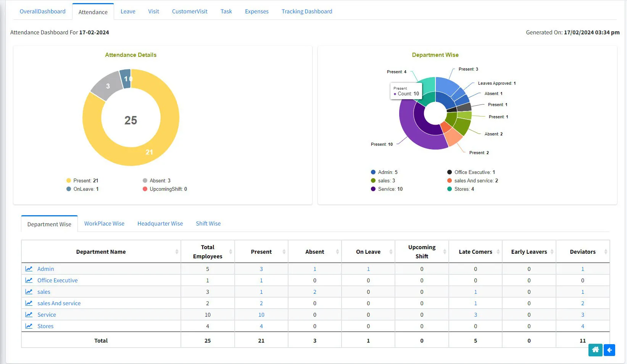Click the line chart icon beside Service

click(29, 314)
